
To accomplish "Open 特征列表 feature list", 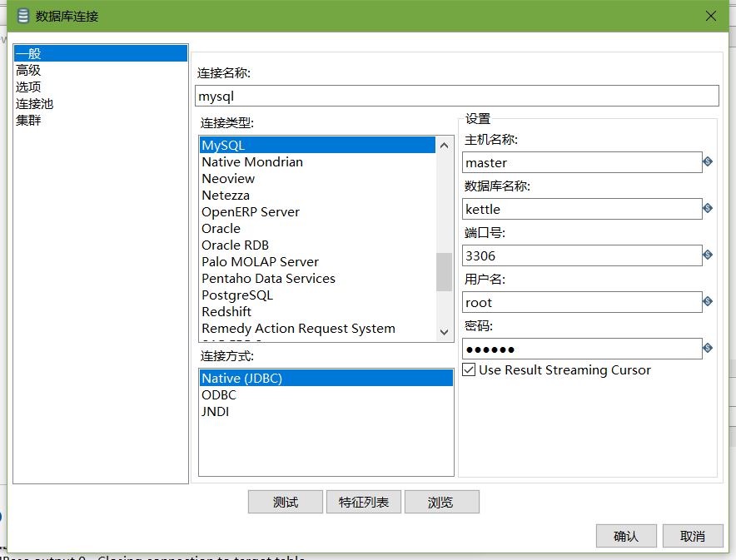I will (x=364, y=503).
